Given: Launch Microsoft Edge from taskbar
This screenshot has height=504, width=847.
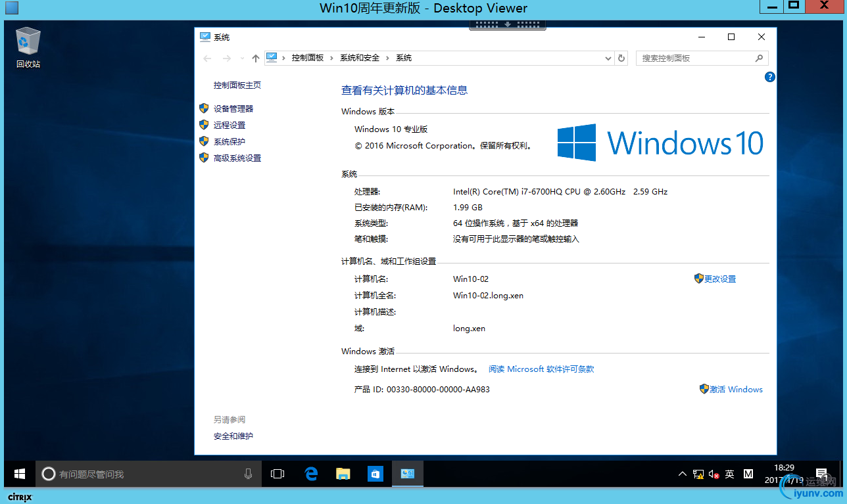Looking at the screenshot, I should (311, 474).
